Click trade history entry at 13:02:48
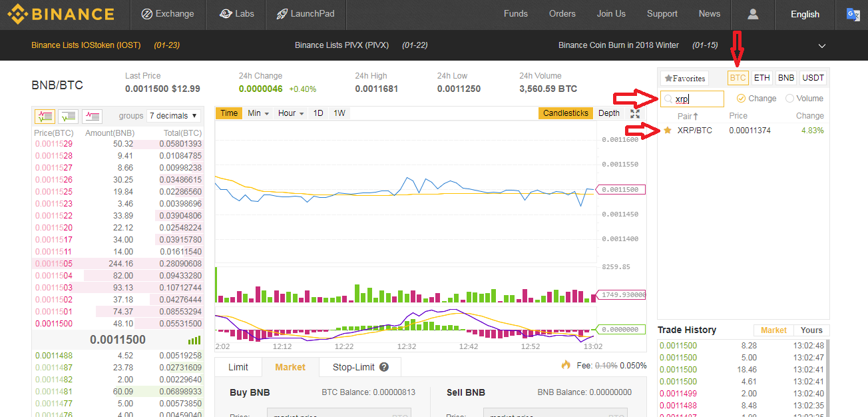The image size is (868, 417). coord(744,346)
